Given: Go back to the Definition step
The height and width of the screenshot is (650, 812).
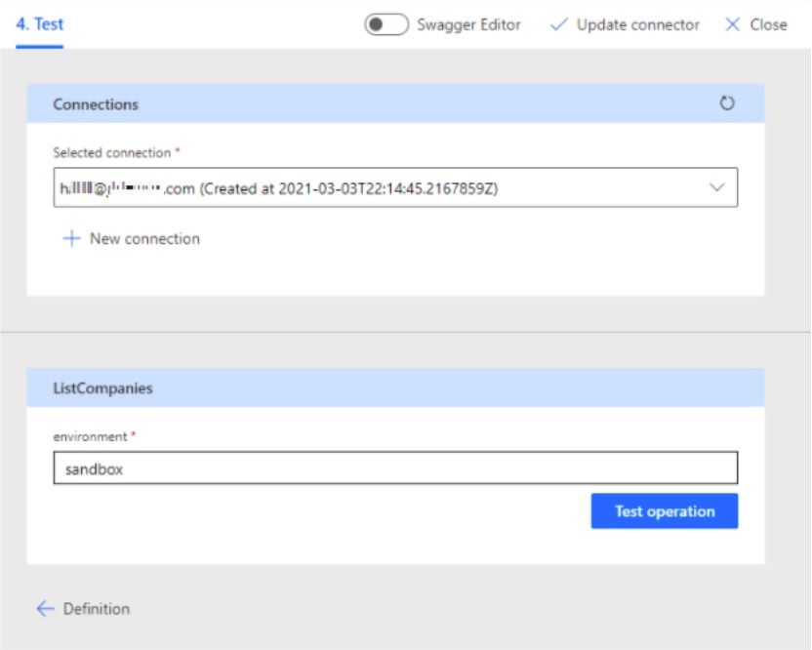Looking at the screenshot, I should pos(96,609).
